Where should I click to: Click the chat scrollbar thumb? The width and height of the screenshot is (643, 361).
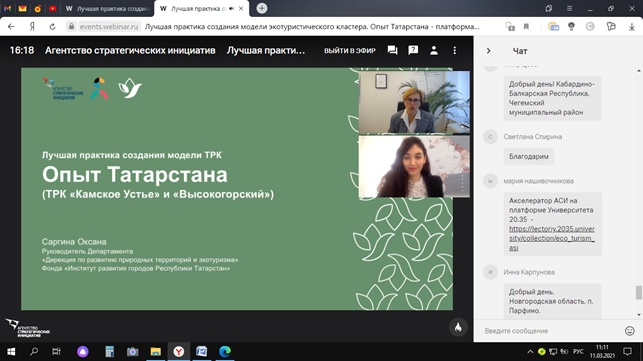click(638, 292)
